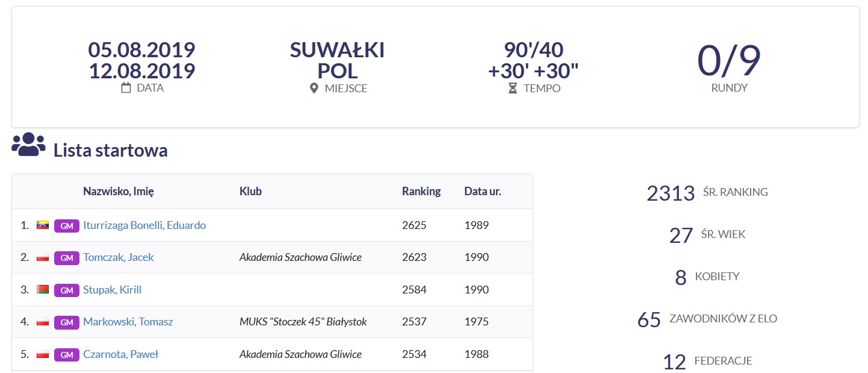
Task: Open Tomczak, Jacek player profile
Action: 119,257
